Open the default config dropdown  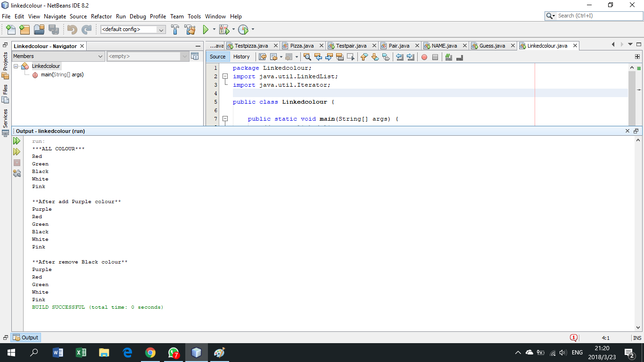[x=162, y=29]
